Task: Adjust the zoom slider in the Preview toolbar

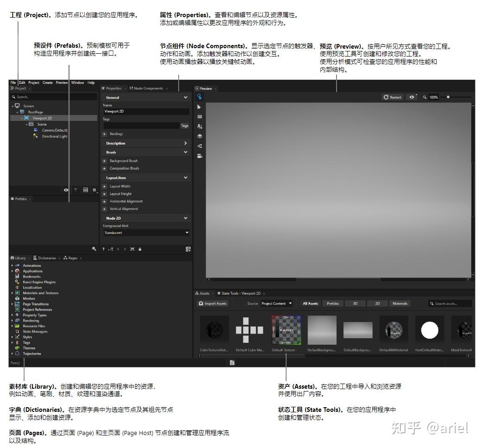Action: (448, 97)
